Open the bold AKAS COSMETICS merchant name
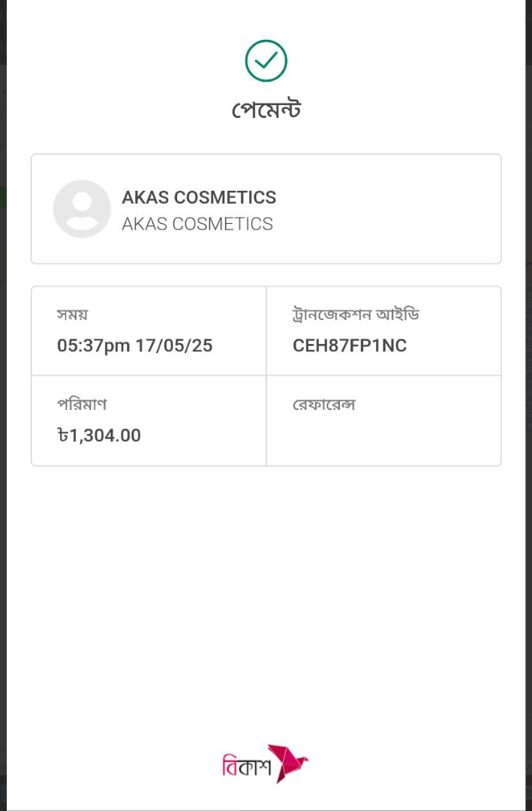This screenshot has height=811, width=532. point(199,197)
